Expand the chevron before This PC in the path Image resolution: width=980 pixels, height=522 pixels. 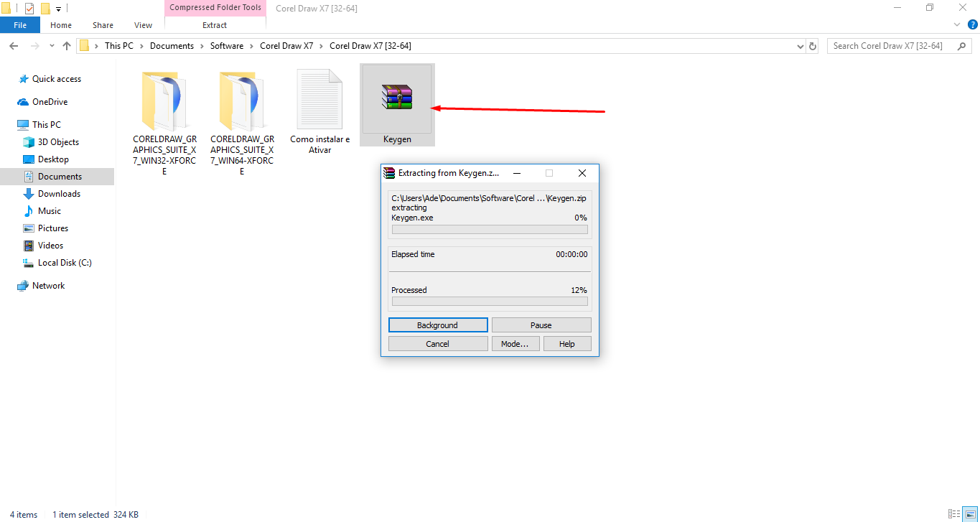pyautogui.click(x=96, y=46)
